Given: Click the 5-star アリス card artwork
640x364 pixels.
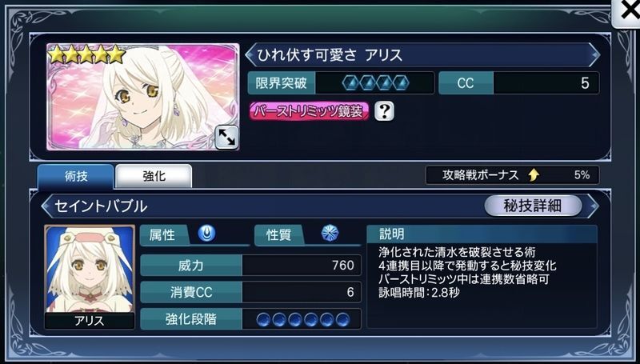Looking at the screenshot, I should tap(143, 97).
